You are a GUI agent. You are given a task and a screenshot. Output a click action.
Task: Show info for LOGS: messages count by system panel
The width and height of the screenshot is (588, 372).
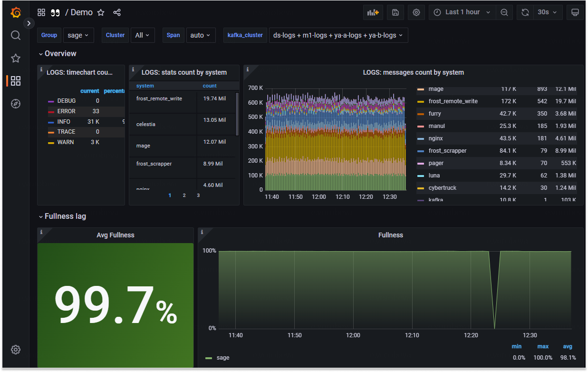(248, 69)
